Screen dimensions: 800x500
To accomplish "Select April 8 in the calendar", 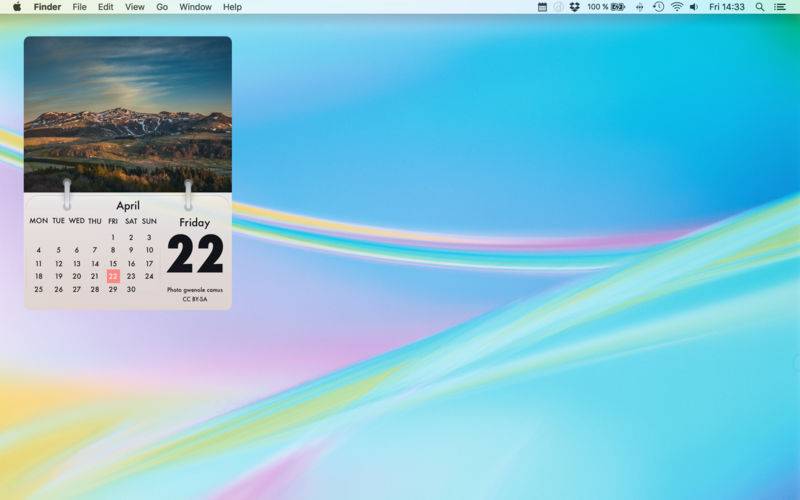I will pyautogui.click(x=113, y=250).
